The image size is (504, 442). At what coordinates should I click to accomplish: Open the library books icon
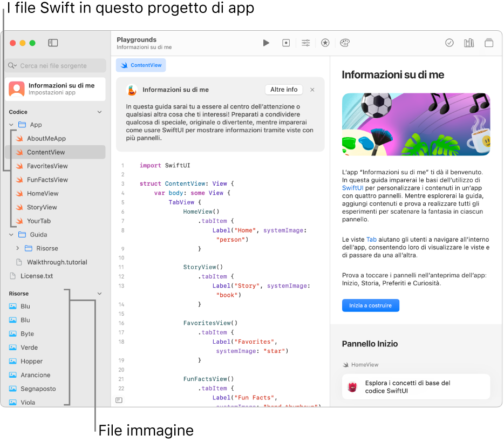[469, 43]
